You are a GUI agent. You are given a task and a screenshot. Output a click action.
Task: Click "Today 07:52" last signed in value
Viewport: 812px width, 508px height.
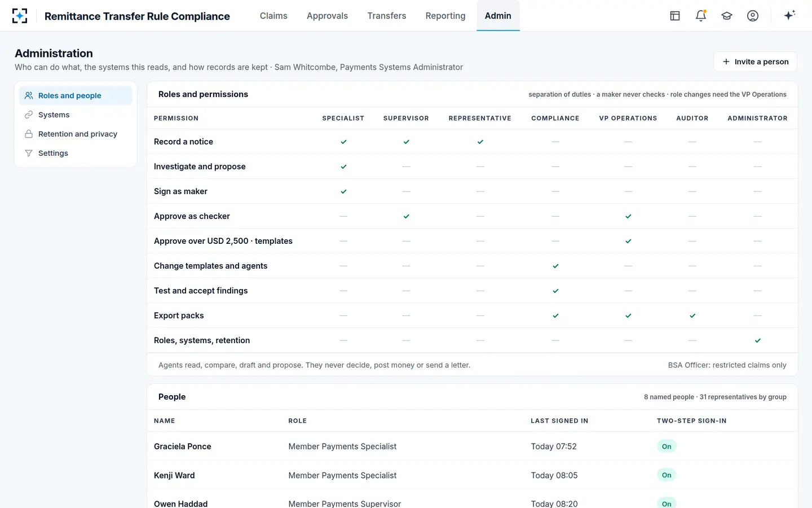pyautogui.click(x=554, y=446)
